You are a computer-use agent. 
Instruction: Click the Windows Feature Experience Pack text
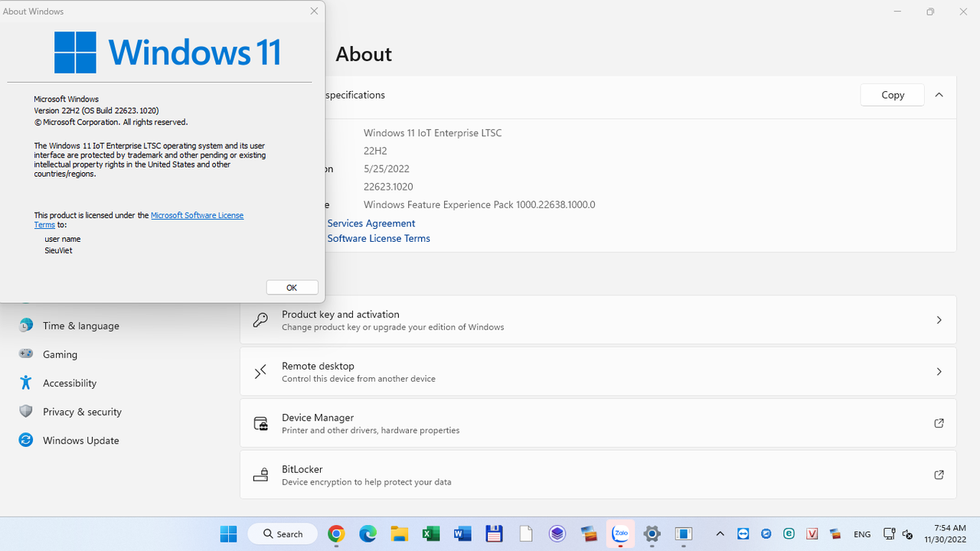[x=479, y=205]
